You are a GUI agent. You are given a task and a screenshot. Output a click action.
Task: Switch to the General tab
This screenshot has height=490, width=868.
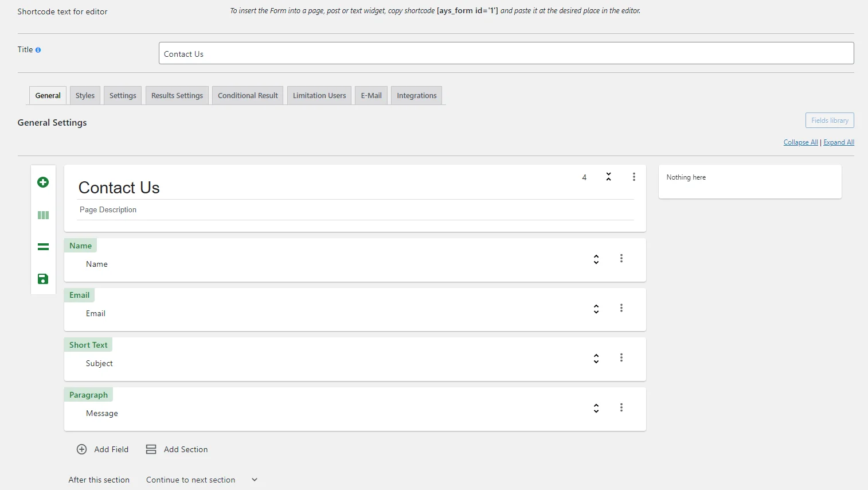(48, 96)
